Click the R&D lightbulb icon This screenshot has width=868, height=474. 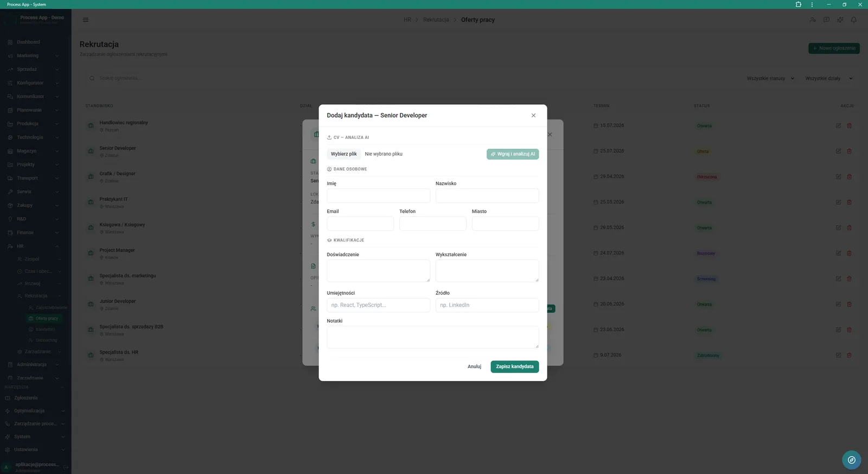click(x=10, y=219)
